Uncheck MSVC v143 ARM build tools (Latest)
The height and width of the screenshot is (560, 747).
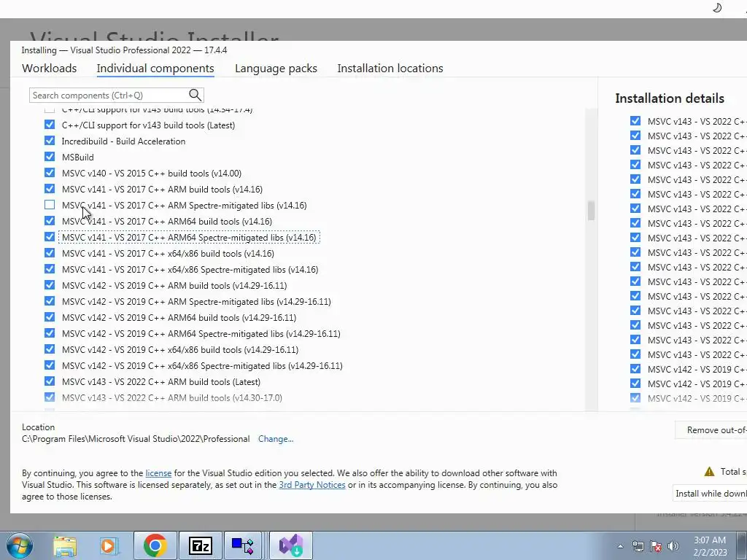click(x=50, y=381)
